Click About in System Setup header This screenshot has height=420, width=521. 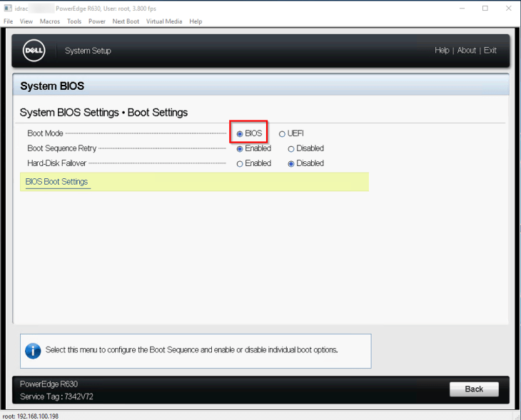tap(467, 51)
